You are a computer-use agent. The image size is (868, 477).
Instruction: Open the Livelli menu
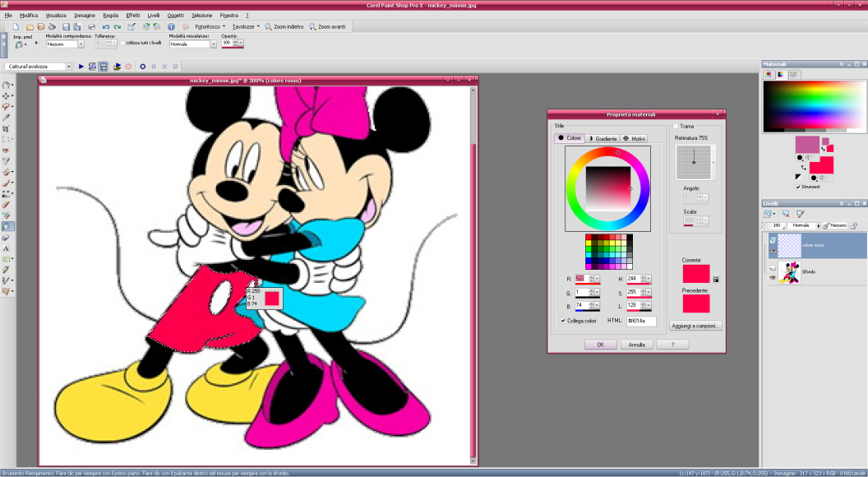[154, 16]
